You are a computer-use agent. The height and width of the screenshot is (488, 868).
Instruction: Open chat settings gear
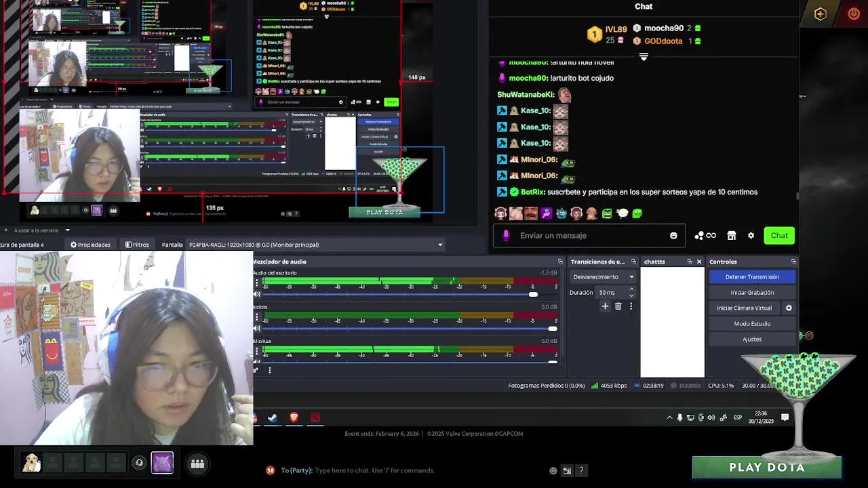click(751, 235)
